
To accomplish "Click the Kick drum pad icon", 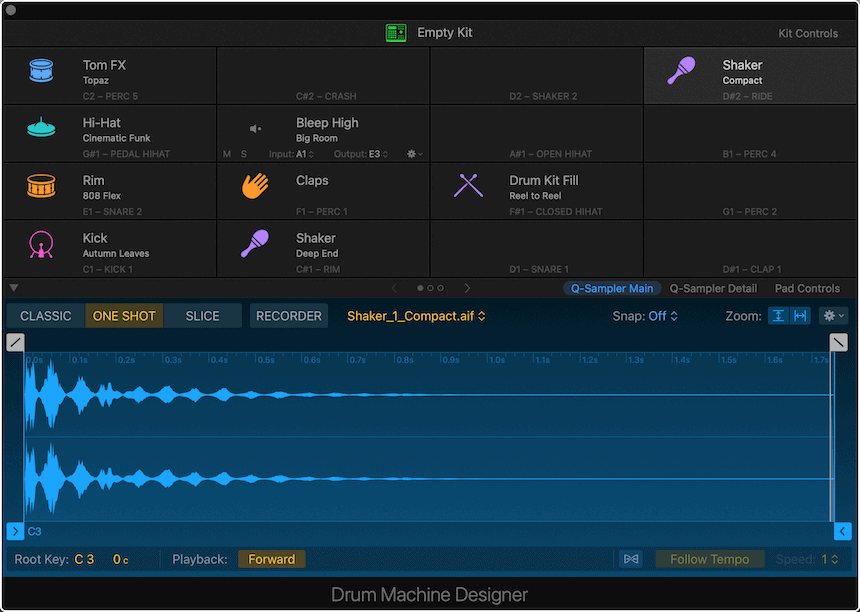I will click(x=41, y=244).
